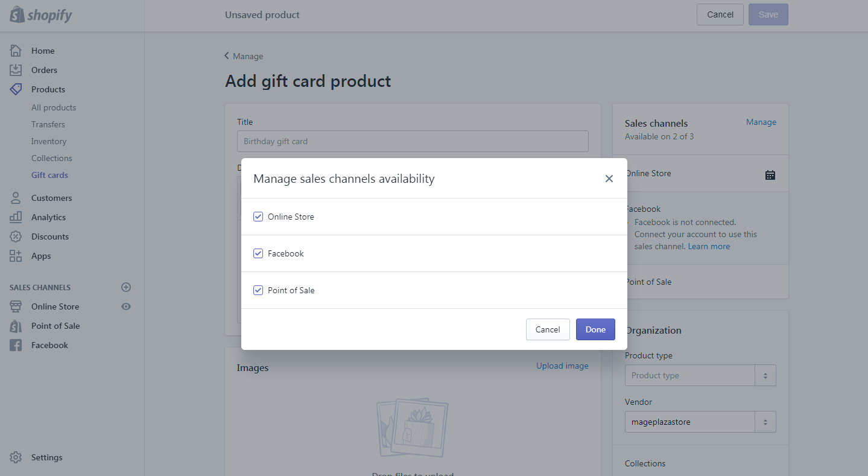Image resolution: width=868 pixels, height=476 pixels.
Task: Uncheck the Online Store checkbox
Action: tap(258, 217)
